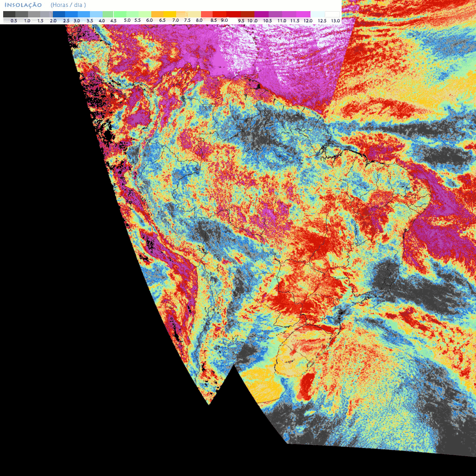Click the '10.5' legend value

tap(268, 21)
